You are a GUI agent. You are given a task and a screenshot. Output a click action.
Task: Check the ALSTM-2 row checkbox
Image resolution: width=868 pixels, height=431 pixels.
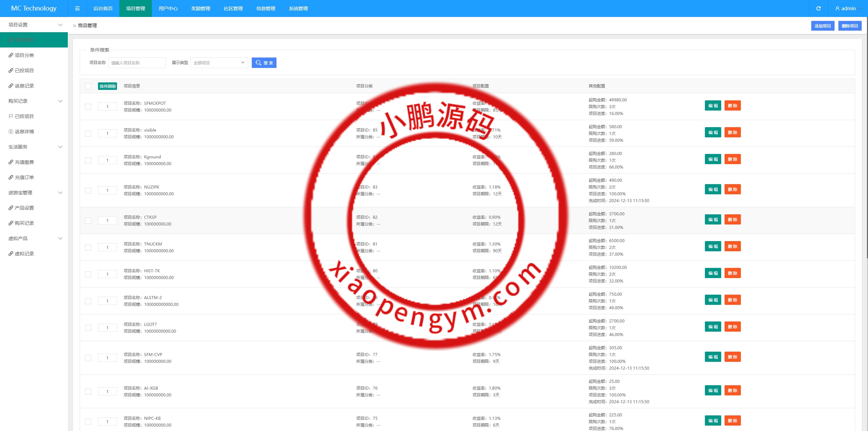tap(88, 301)
